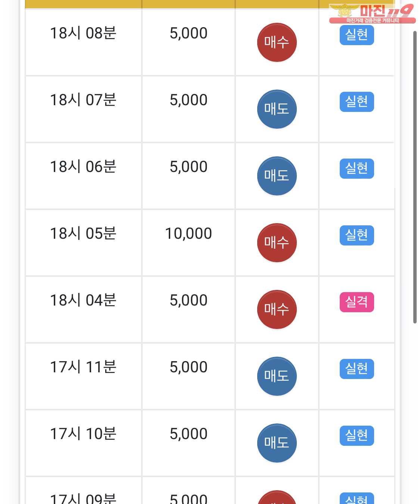Select the pink 실격 badge for 18시 04분
The width and height of the screenshot is (420, 504).
357,302
